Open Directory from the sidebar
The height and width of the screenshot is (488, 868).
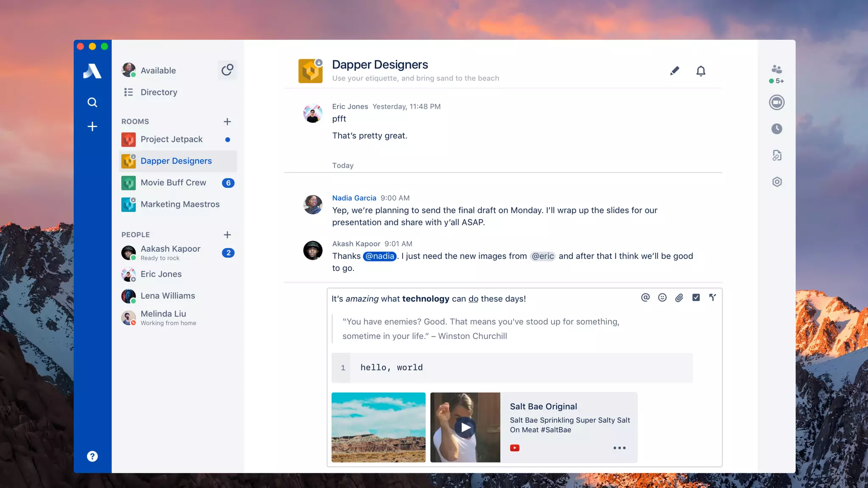pos(159,92)
